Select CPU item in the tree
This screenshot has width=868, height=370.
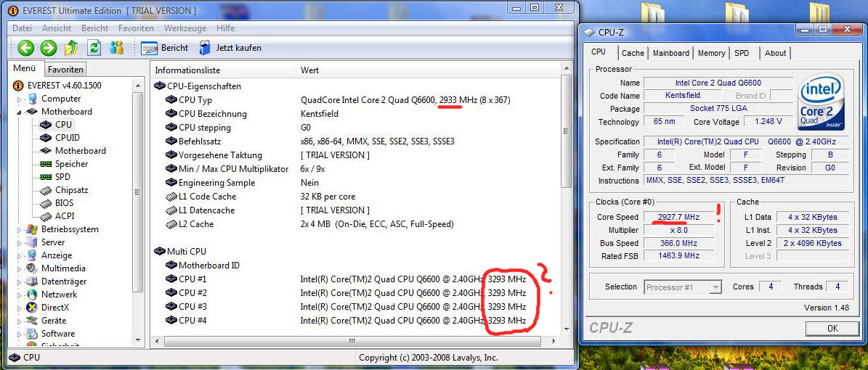64,125
